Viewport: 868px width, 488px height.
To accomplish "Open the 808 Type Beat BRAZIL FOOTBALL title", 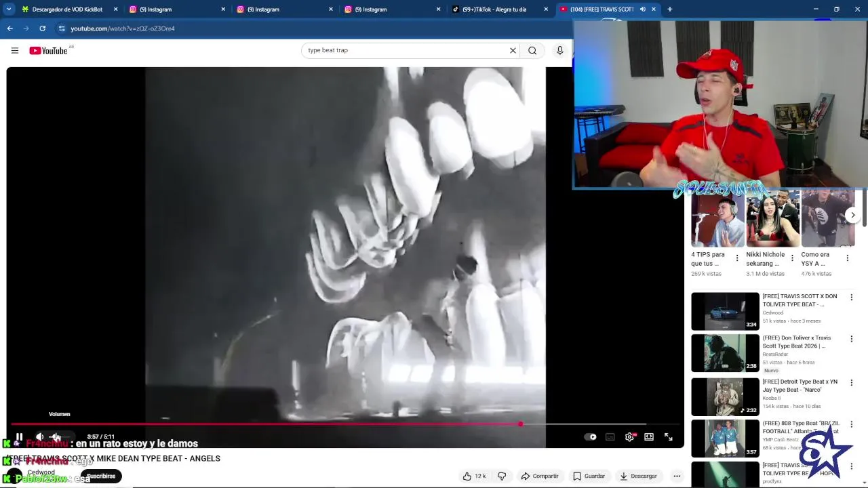I will (x=800, y=427).
